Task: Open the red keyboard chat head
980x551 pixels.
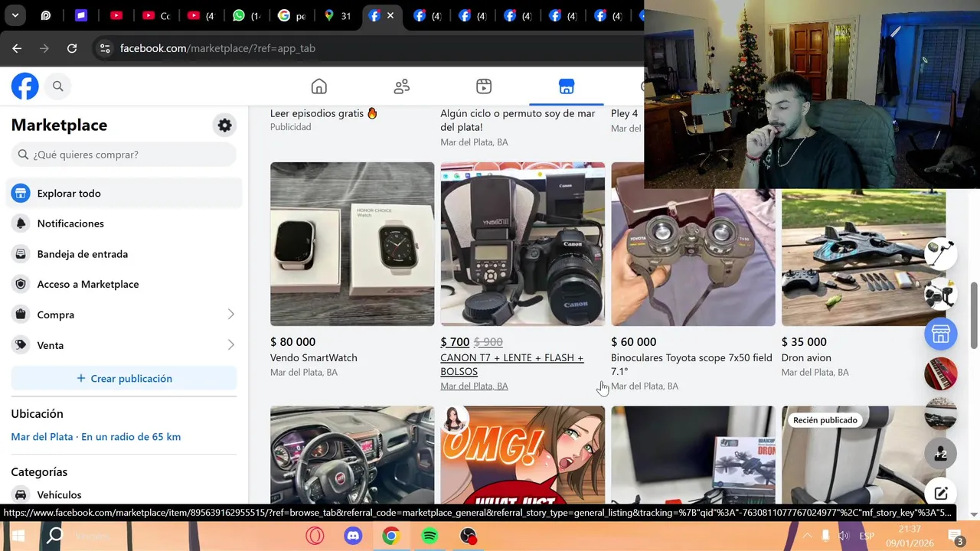Action: 940,373
